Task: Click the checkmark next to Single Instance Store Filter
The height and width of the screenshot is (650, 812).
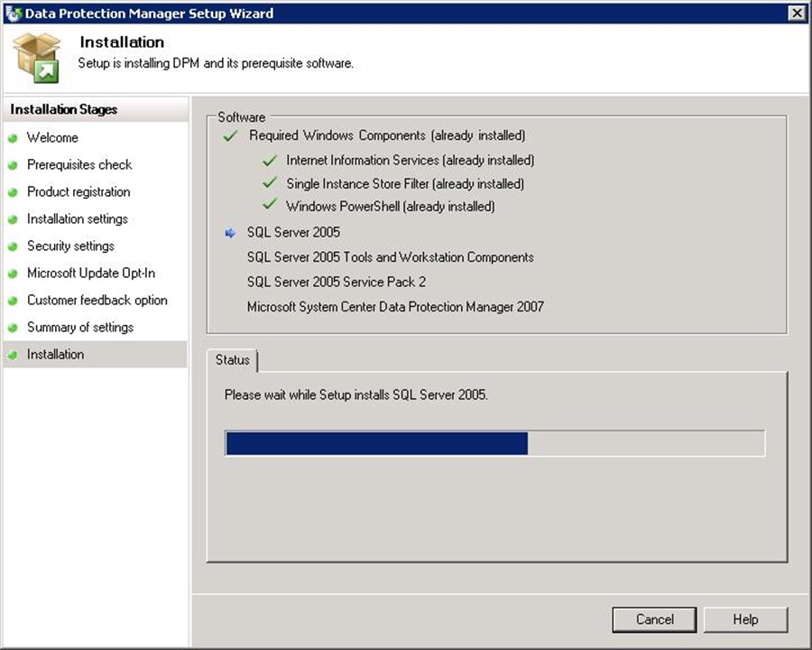Action: tap(269, 183)
